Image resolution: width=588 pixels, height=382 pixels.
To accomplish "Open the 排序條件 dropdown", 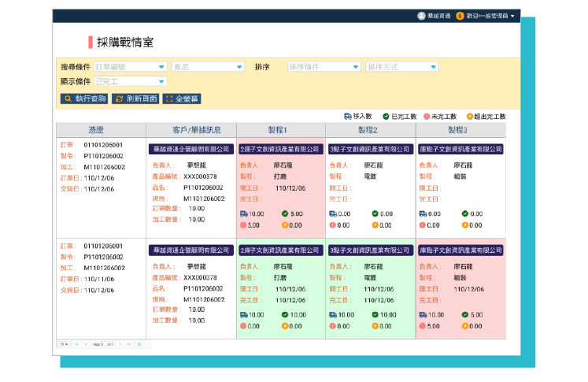I will [x=324, y=67].
